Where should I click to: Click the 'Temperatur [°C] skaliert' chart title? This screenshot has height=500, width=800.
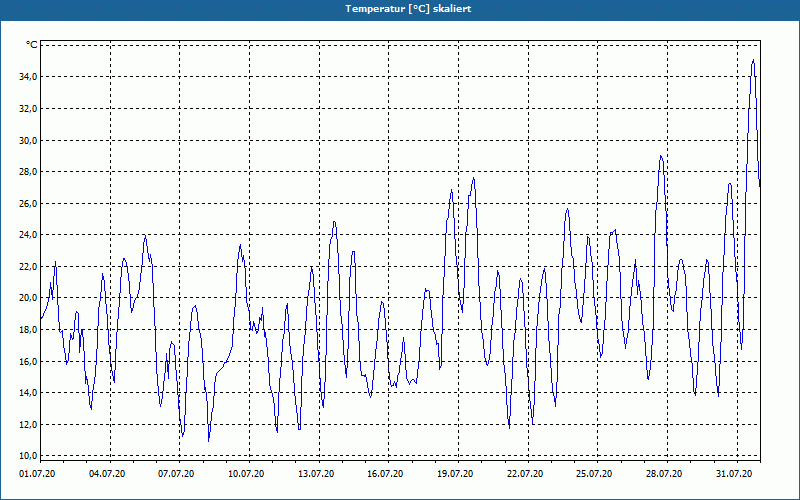coord(408,9)
